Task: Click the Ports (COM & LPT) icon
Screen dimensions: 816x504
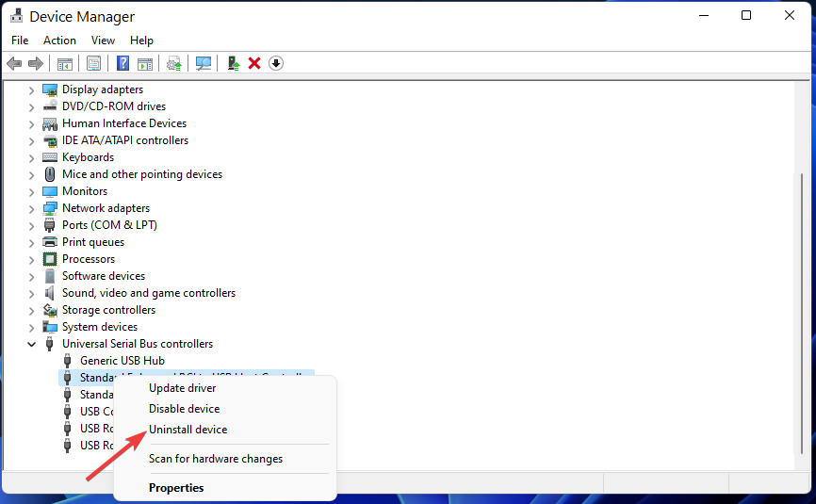Action: coord(50,225)
